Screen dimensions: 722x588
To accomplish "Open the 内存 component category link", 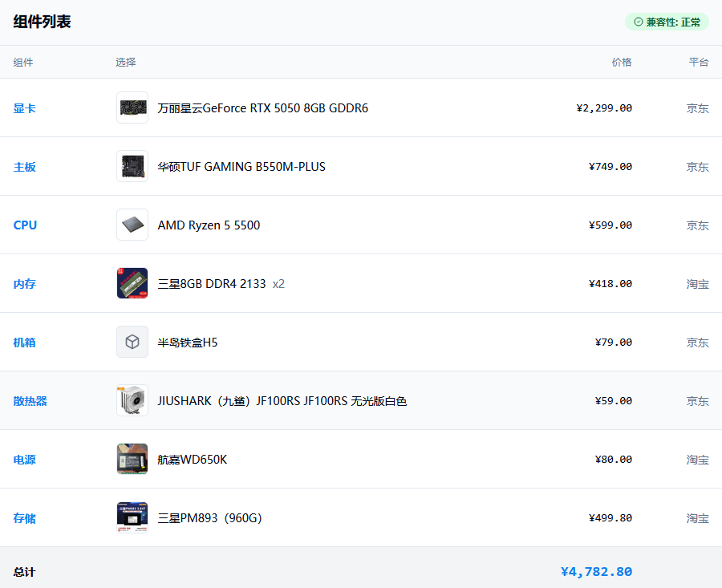I will coord(24,284).
